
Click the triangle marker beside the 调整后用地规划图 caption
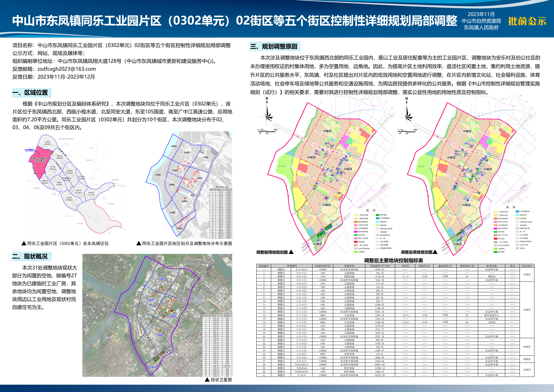pos(435,252)
